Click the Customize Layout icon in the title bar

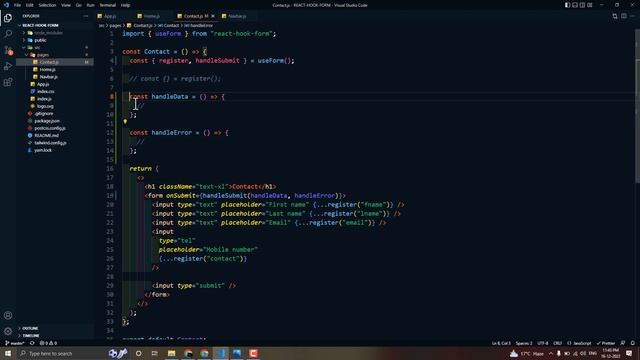click(x=589, y=5)
